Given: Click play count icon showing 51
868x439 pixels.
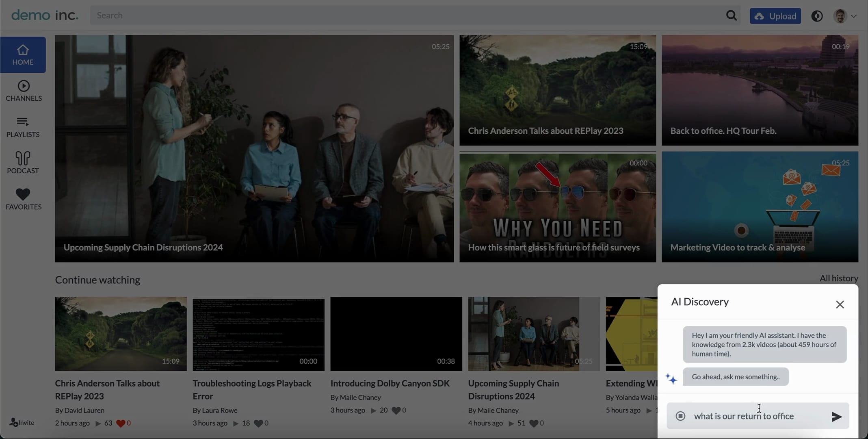Looking at the screenshot, I should [x=511, y=423].
